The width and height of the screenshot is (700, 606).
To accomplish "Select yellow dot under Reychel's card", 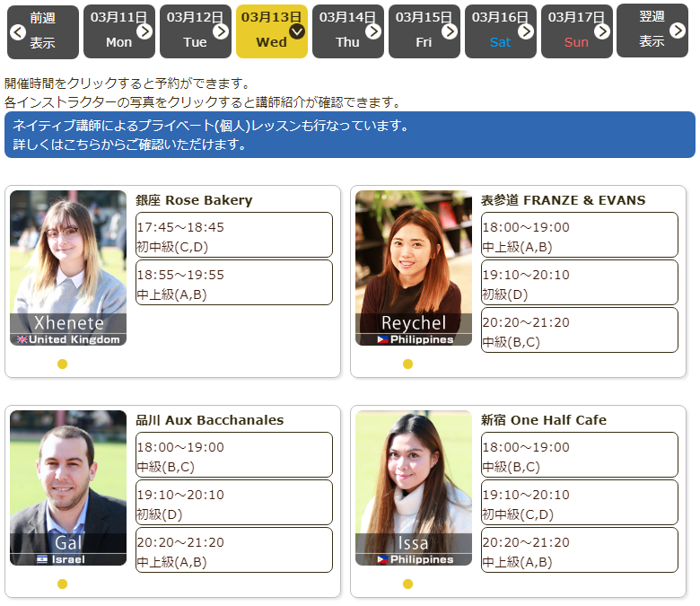I will [x=407, y=364].
